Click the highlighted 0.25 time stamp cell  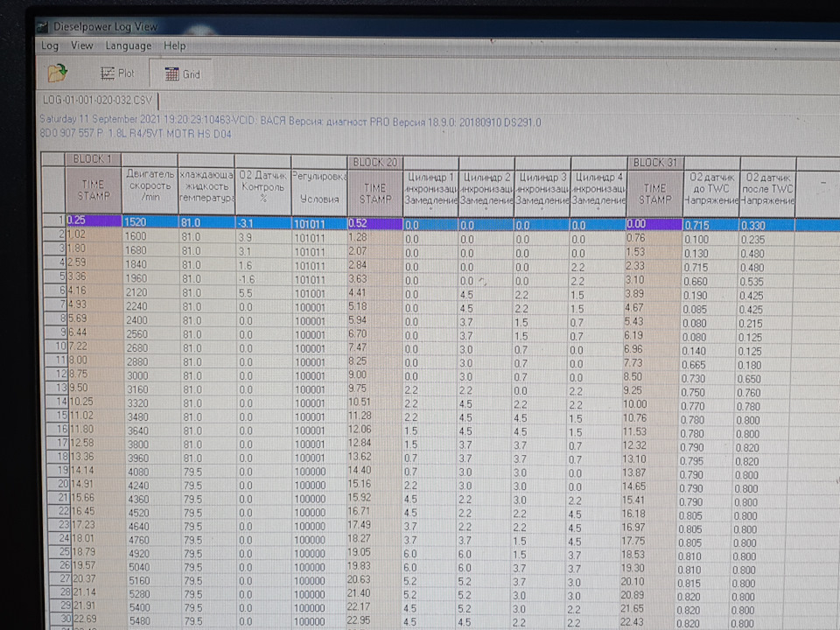[92, 220]
